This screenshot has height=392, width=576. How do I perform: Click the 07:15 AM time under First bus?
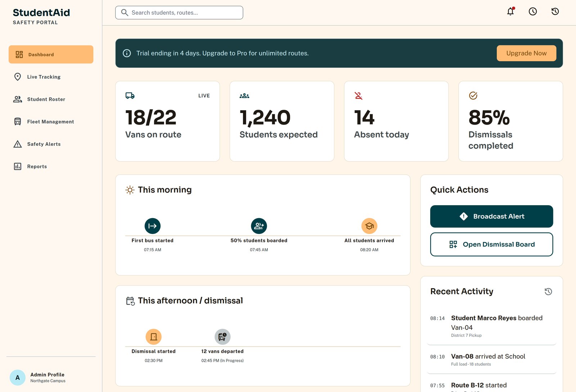(153, 250)
